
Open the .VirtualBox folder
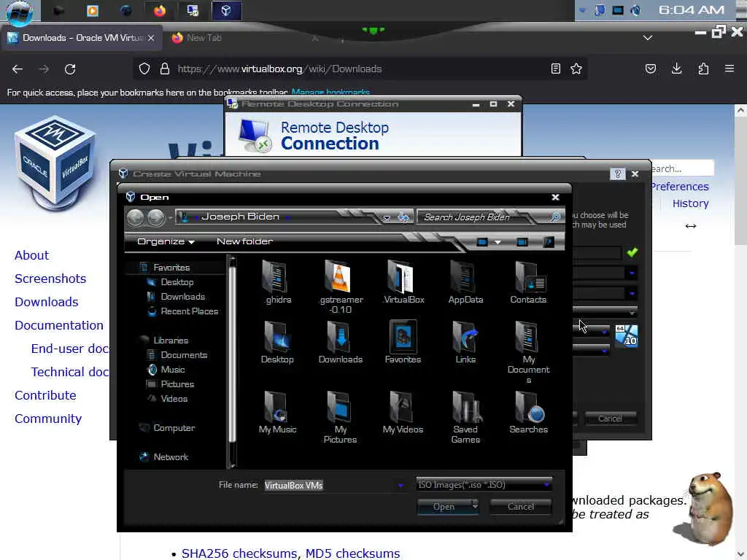[403, 282]
